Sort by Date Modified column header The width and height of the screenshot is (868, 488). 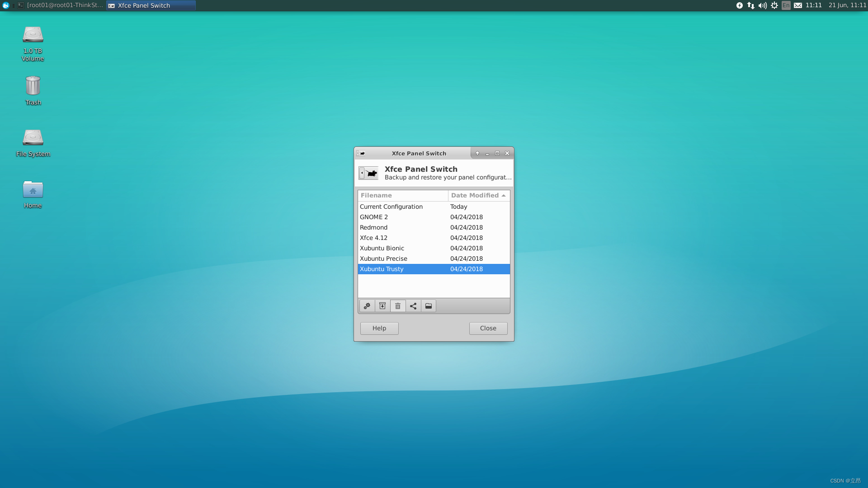click(x=479, y=196)
